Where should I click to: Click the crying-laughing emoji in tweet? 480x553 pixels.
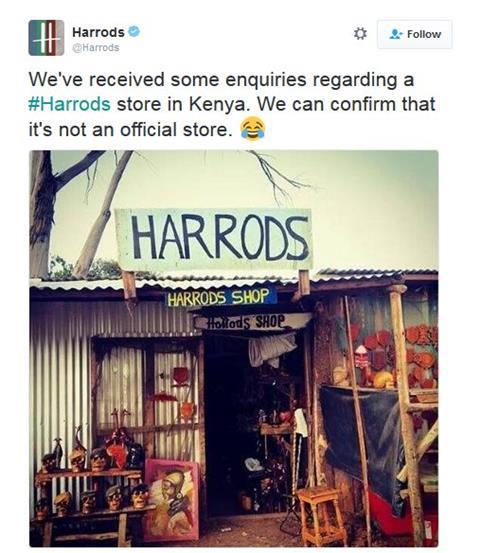253,129
